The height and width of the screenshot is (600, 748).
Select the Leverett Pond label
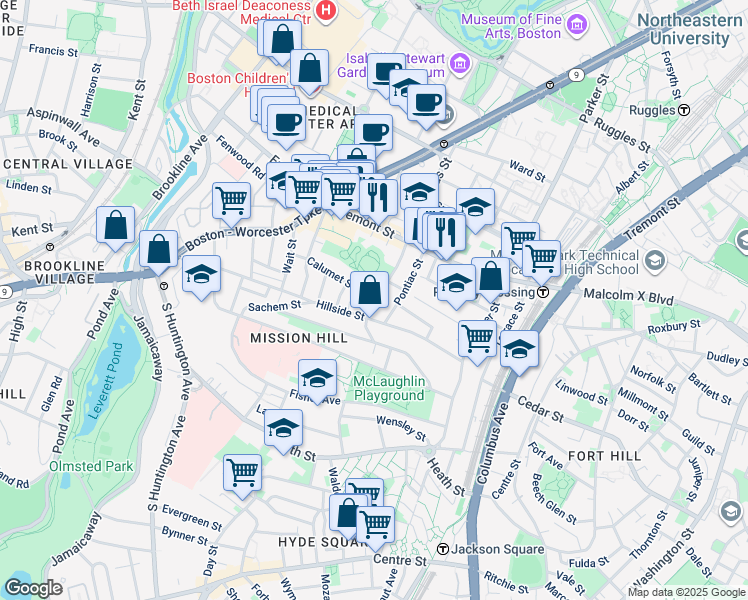(x=108, y=382)
